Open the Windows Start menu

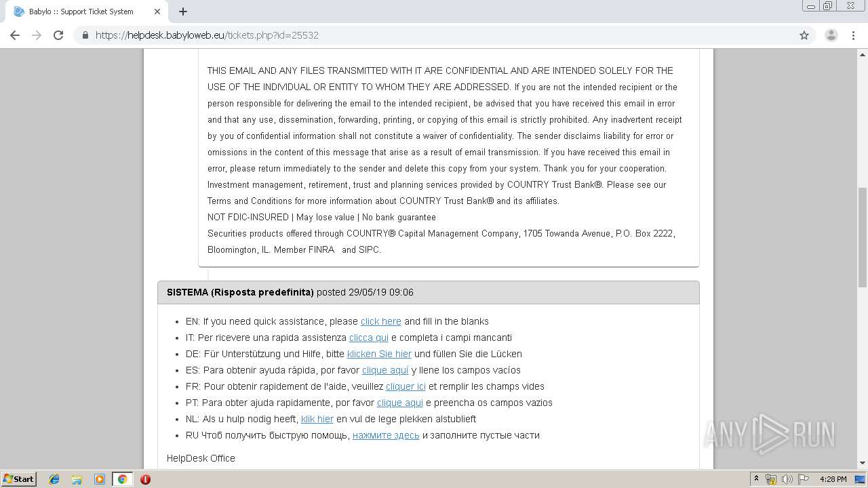pos(18,479)
